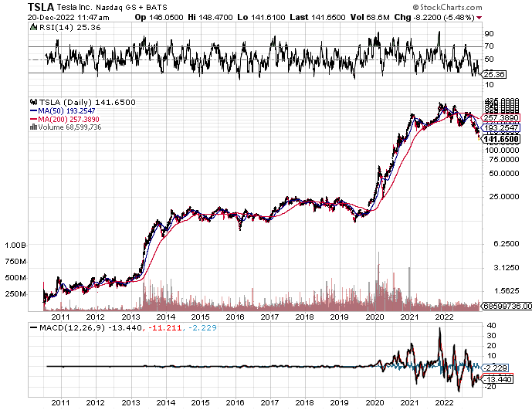Viewport: 532px width, 410px height.
Task: Click the red down-triangle change indicator
Action: (479, 18)
